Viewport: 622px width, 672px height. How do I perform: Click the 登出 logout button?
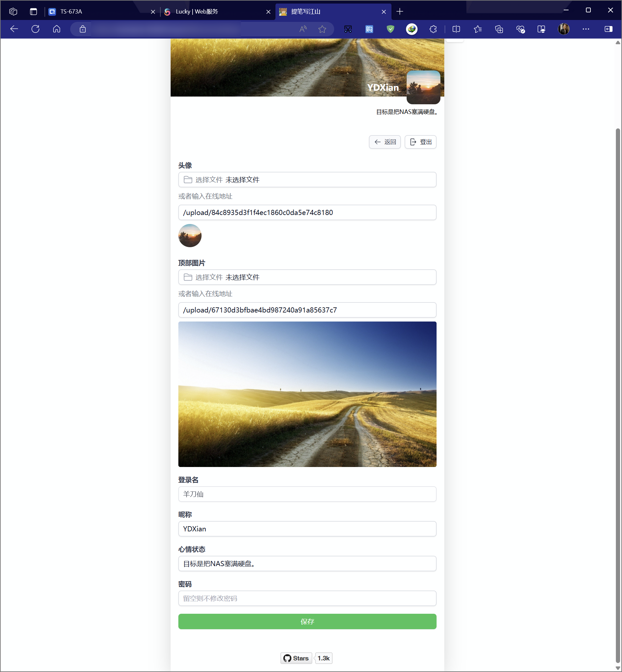click(x=420, y=142)
